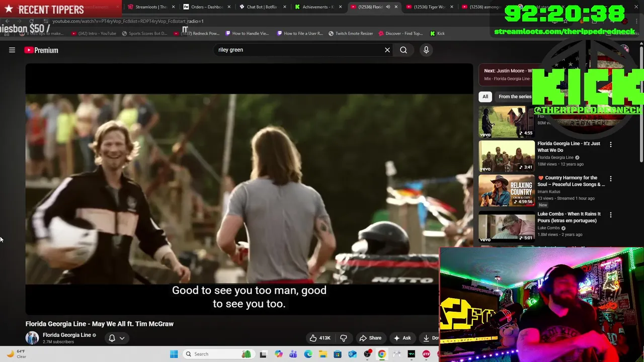Select the 'All' filter chip
Viewport: 644px width, 362px height.
pyautogui.click(x=485, y=97)
